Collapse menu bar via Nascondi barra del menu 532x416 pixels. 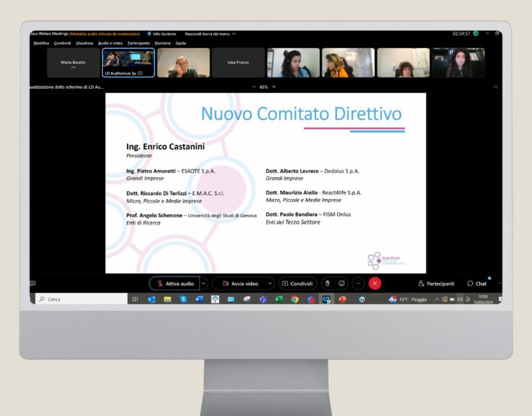tap(211, 34)
